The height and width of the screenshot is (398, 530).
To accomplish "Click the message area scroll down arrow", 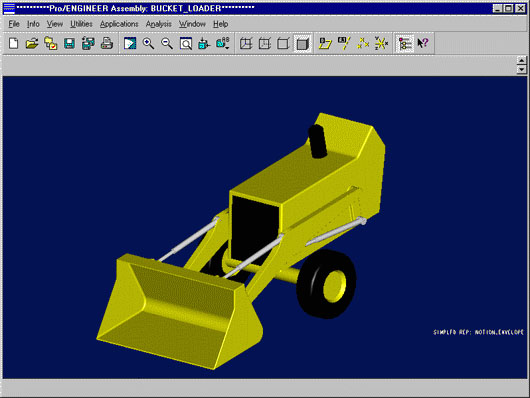I will pyautogui.click(x=522, y=69).
